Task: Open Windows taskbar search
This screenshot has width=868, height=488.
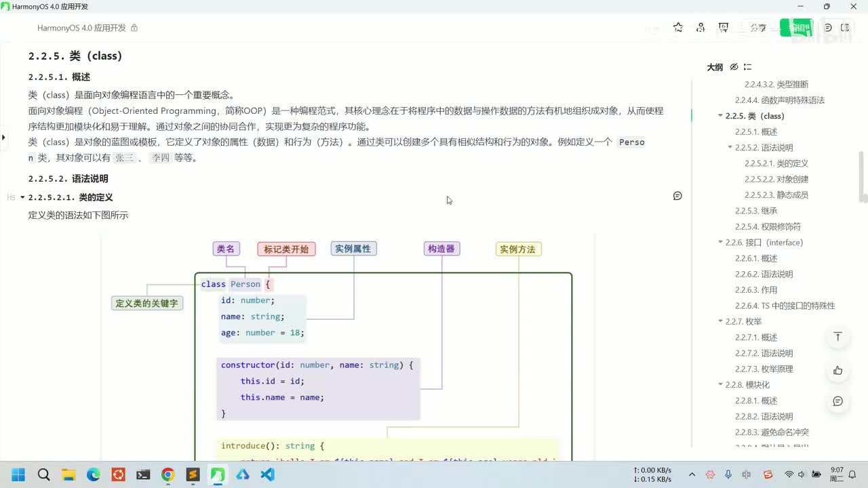Action: tap(43, 474)
